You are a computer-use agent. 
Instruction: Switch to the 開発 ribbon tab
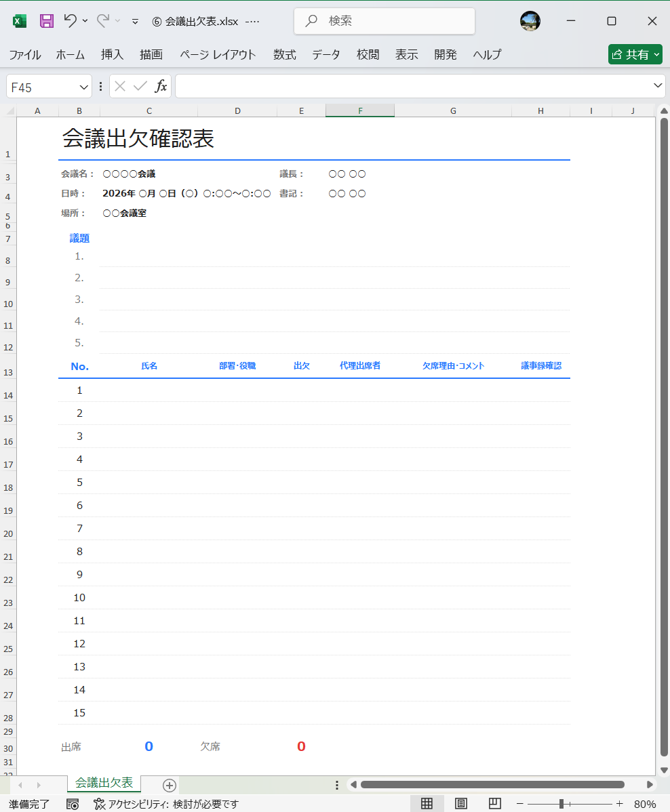445,54
